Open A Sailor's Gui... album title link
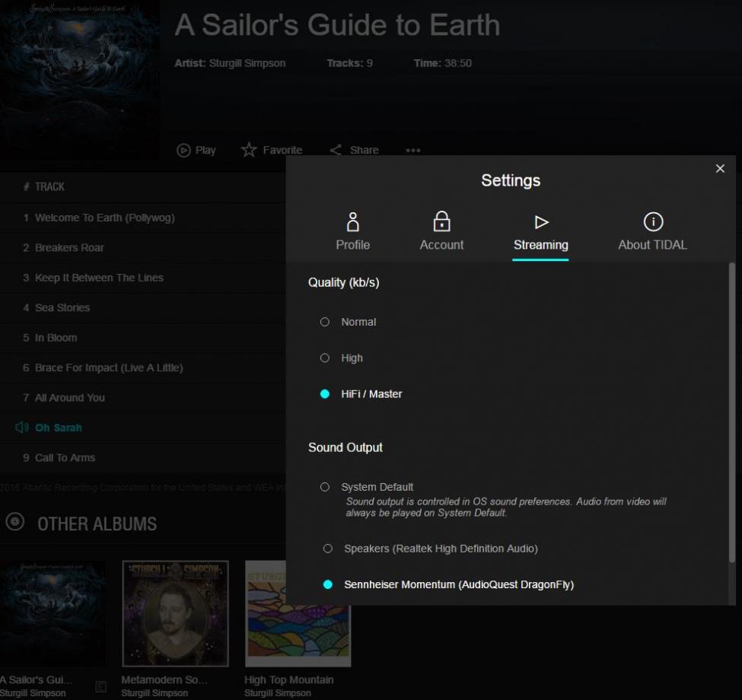 (36, 679)
